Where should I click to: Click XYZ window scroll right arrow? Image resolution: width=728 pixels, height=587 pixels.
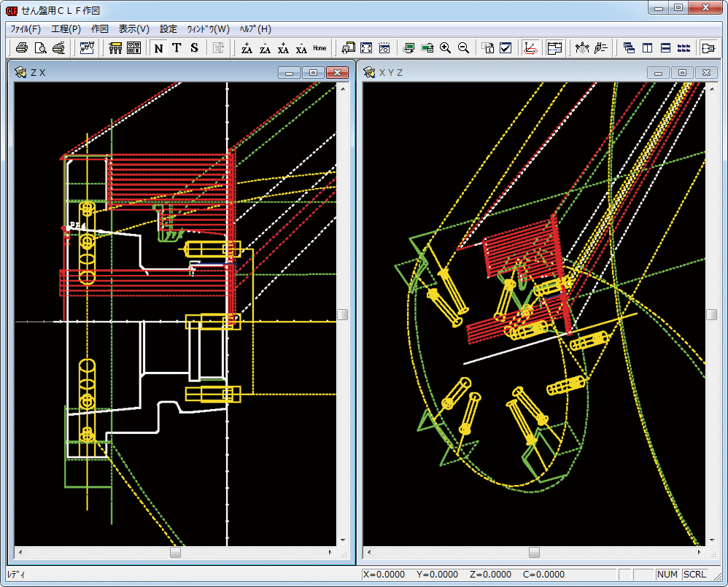click(700, 552)
